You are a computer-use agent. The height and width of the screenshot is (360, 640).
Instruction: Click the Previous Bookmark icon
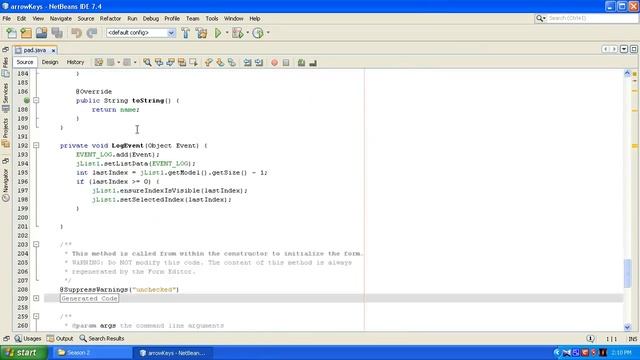(x=209, y=62)
